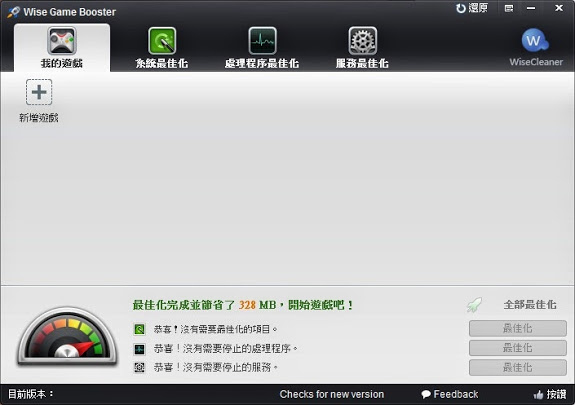Open the 處理程序最佳化 heartbeat monitor tab
575x405 pixels.
(262, 48)
